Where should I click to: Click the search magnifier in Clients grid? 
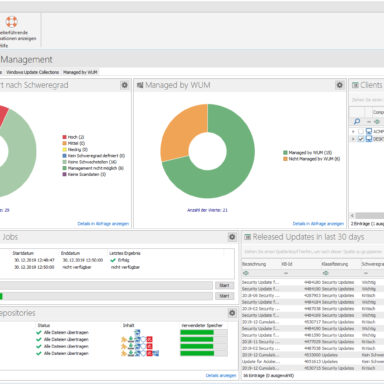[357, 122]
